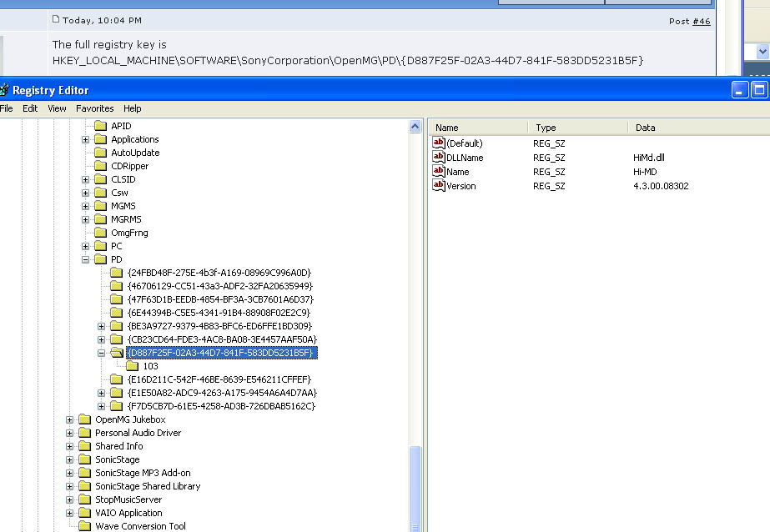
Task: Expand the {E1E50A82-ADC9...} key
Action: pyautogui.click(x=101, y=393)
